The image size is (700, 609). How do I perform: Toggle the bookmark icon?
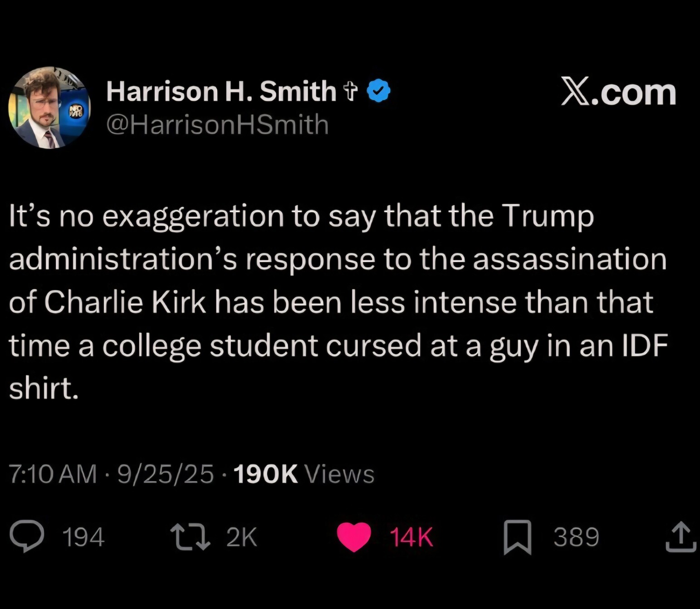click(x=517, y=537)
